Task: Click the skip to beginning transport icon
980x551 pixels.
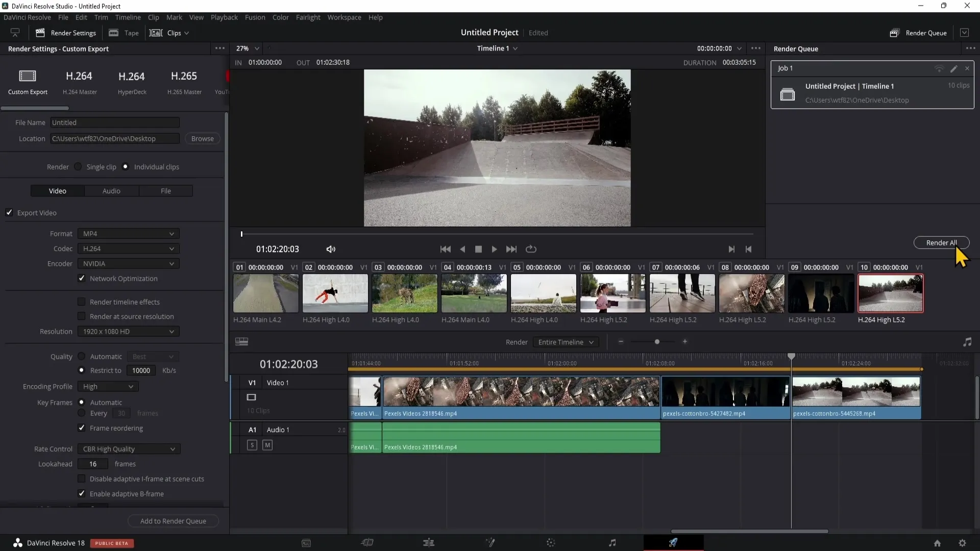Action: pyautogui.click(x=446, y=249)
